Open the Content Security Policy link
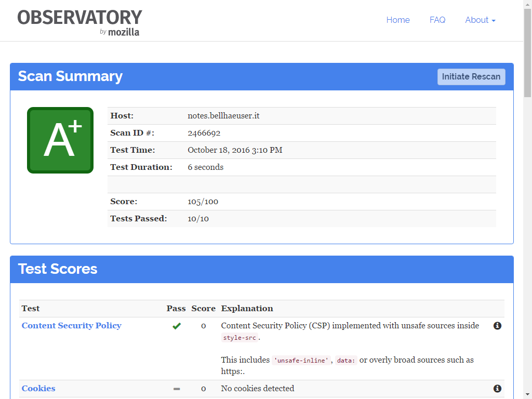The width and height of the screenshot is (532, 399). click(x=72, y=326)
